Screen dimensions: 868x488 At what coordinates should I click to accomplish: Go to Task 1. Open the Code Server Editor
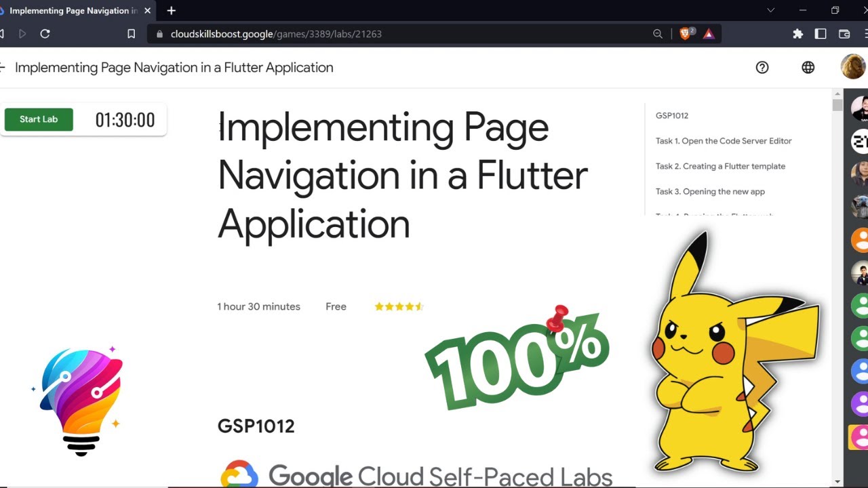pyautogui.click(x=724, y=141)
